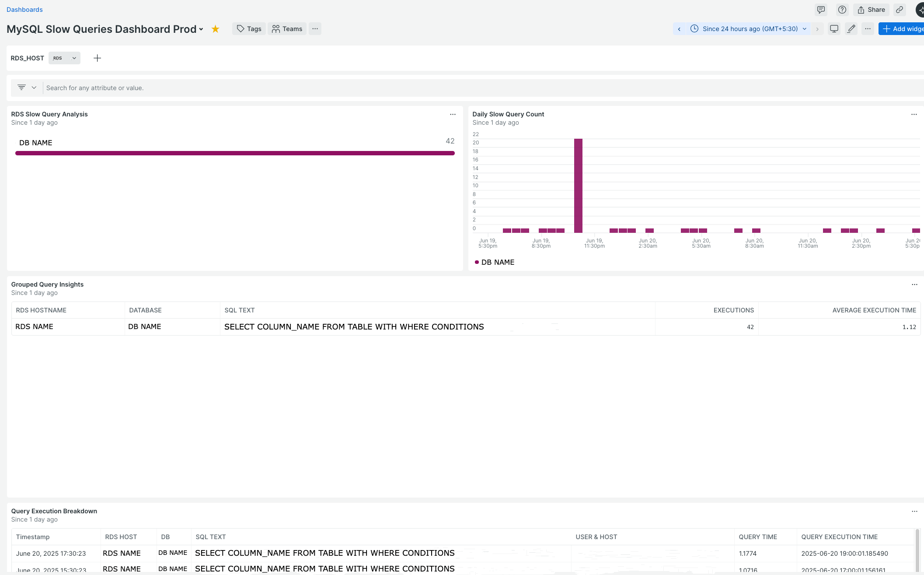
Task: Sort by RDS HOST column header
Action: [121, 537]
